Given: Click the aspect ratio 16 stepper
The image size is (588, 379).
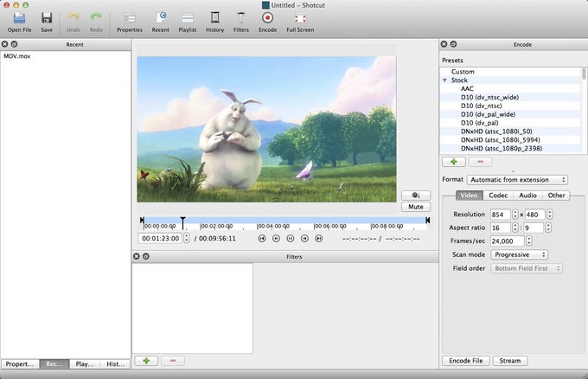Looking at the screenshot, I should coord(515,228).
